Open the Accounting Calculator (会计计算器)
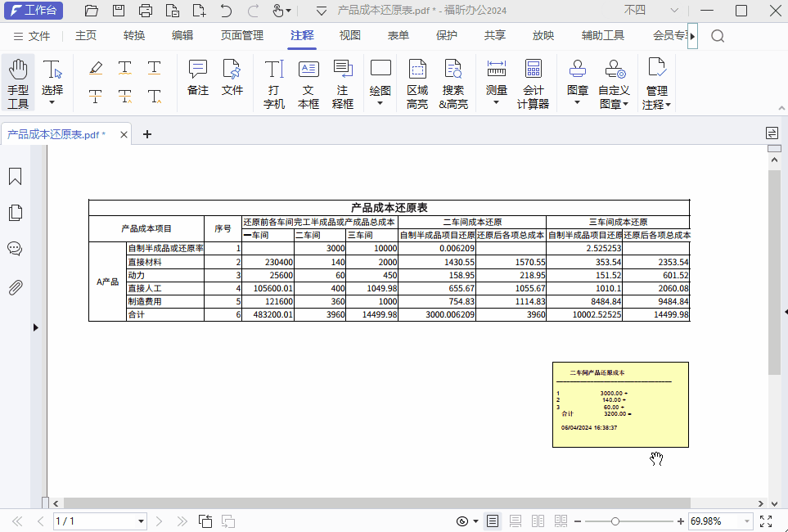The height and width of the screenshot is (532, 788). coord(533,83)
